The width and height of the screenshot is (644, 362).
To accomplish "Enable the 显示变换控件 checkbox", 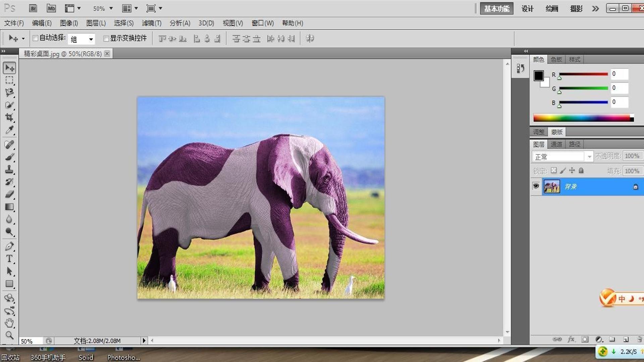I will (x=106, y=39).
